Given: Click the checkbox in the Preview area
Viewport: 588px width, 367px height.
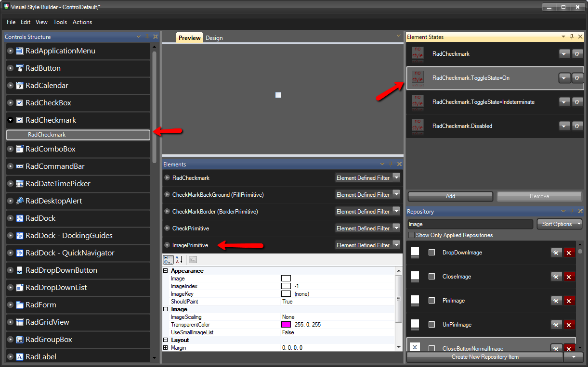Looking at the screenshot, I should pos(278,95).
